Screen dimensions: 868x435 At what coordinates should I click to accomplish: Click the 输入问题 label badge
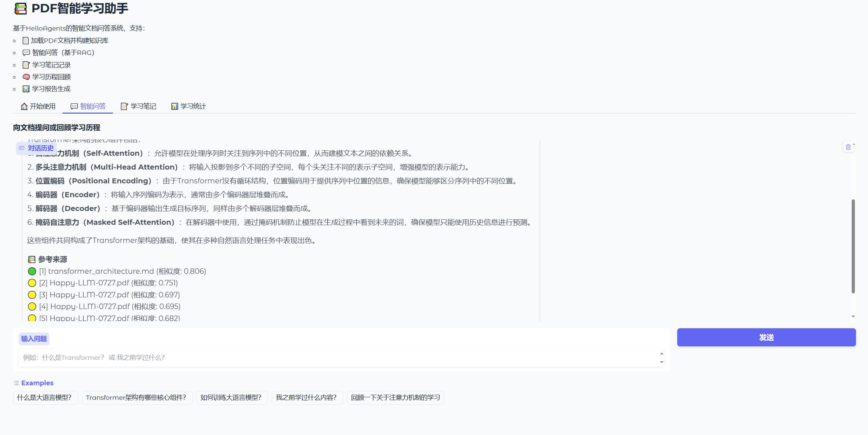[x=33, y=338]
